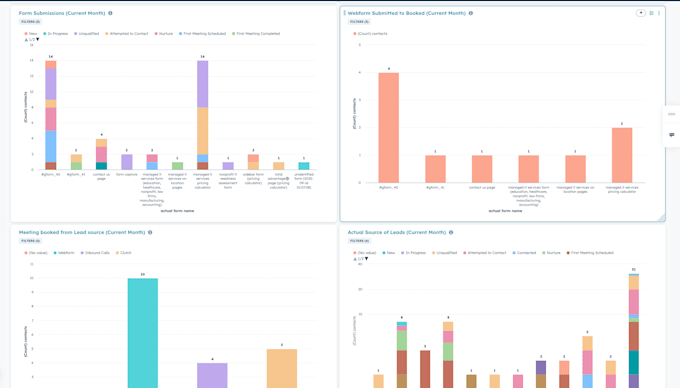Image resolution: width=680 pixels, height=388 pixels.
Task: Open the comment icon on right edge
Action: (672, 135)
